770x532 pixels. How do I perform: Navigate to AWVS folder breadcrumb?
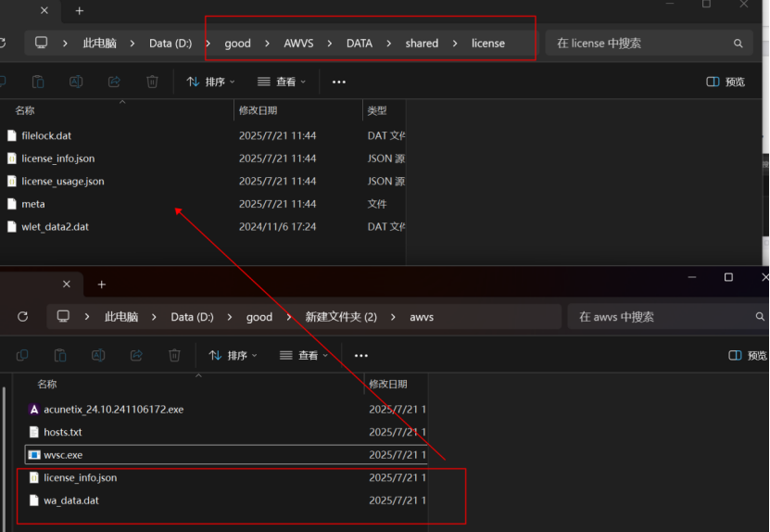coord(298,44)
